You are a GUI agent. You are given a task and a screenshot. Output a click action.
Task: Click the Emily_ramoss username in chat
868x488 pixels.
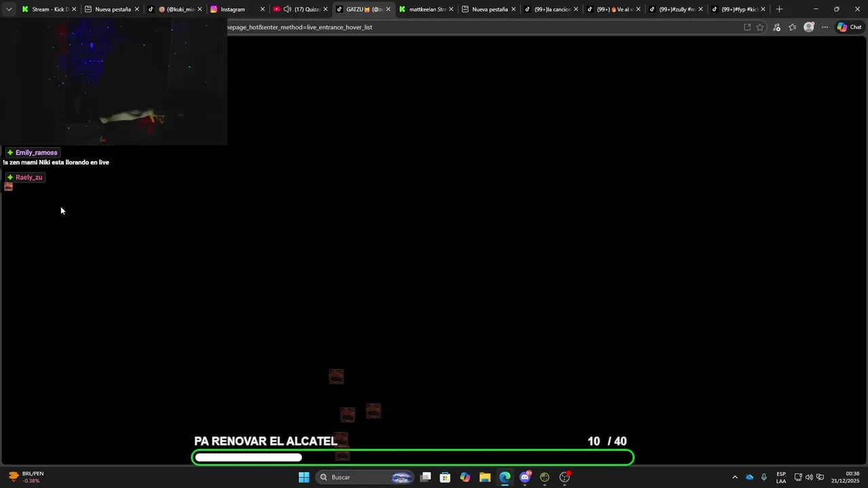tap(37, 152)
